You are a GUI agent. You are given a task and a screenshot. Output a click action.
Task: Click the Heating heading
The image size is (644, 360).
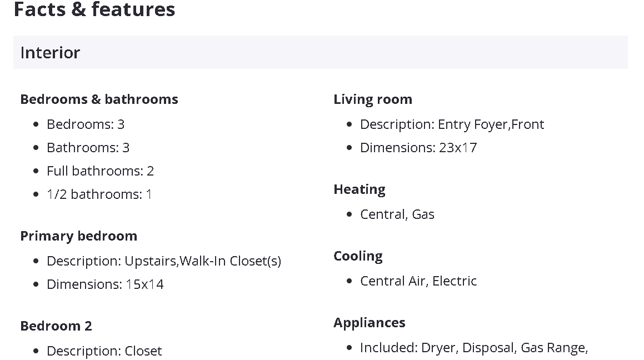[360, 189]
